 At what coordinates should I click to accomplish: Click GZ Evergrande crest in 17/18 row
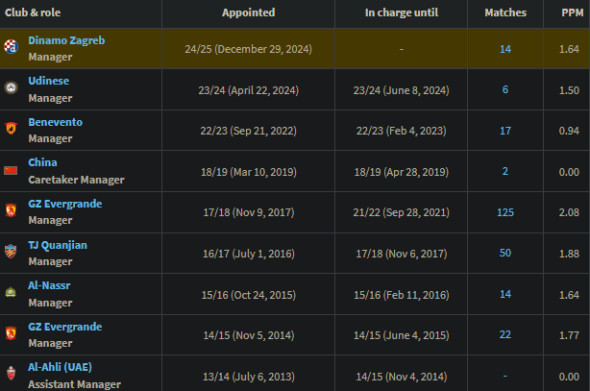point(11,210)
